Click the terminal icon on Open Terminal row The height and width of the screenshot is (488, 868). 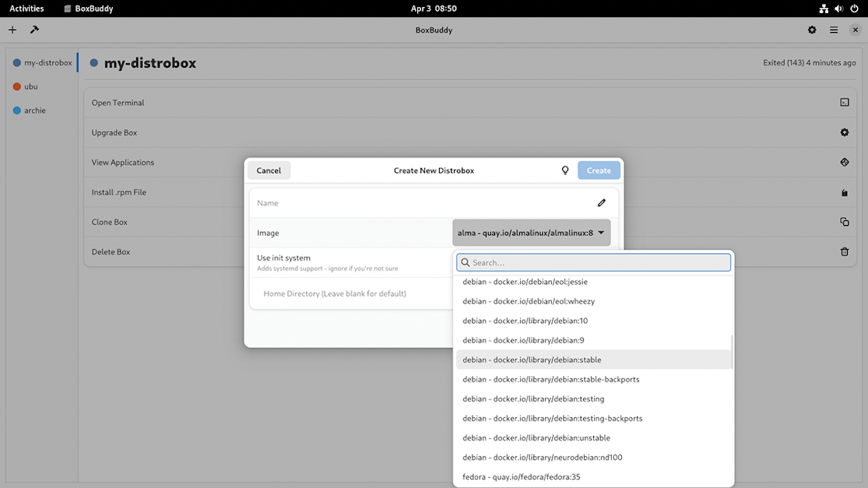(x=844, y=103)
